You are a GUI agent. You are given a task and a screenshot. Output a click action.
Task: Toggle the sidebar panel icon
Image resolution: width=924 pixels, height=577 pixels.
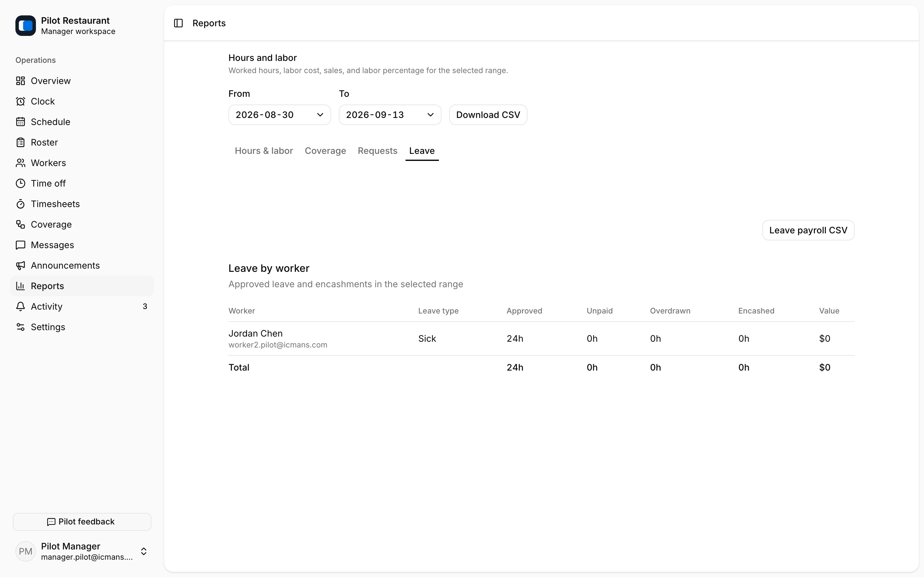click(x=178, y=23)
